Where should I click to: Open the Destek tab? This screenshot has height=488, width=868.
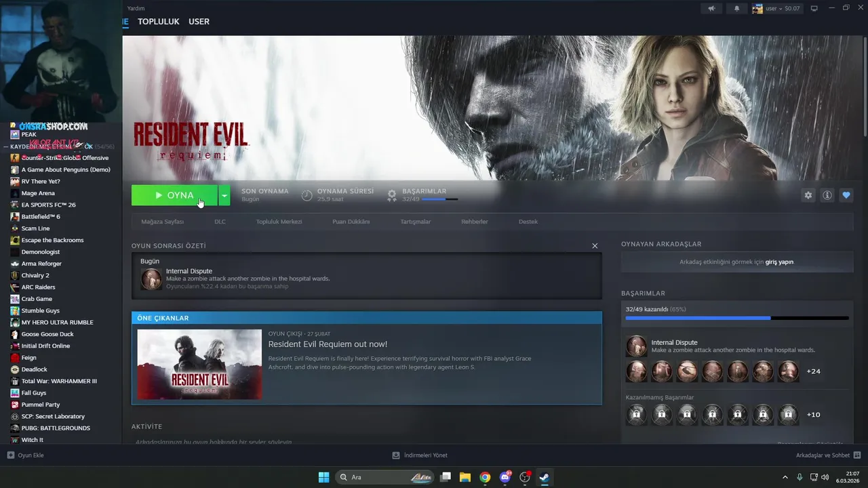(528, 222)
